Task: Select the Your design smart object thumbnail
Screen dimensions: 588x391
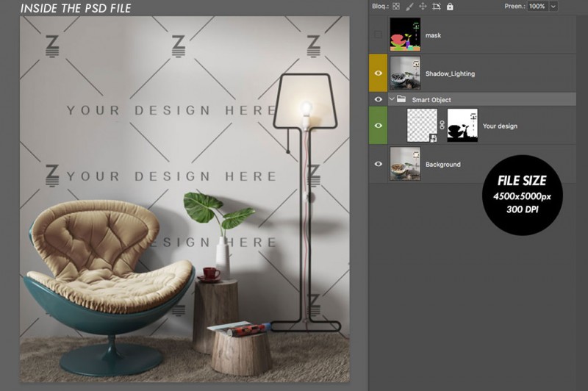Action: click(x=422, y=125)
